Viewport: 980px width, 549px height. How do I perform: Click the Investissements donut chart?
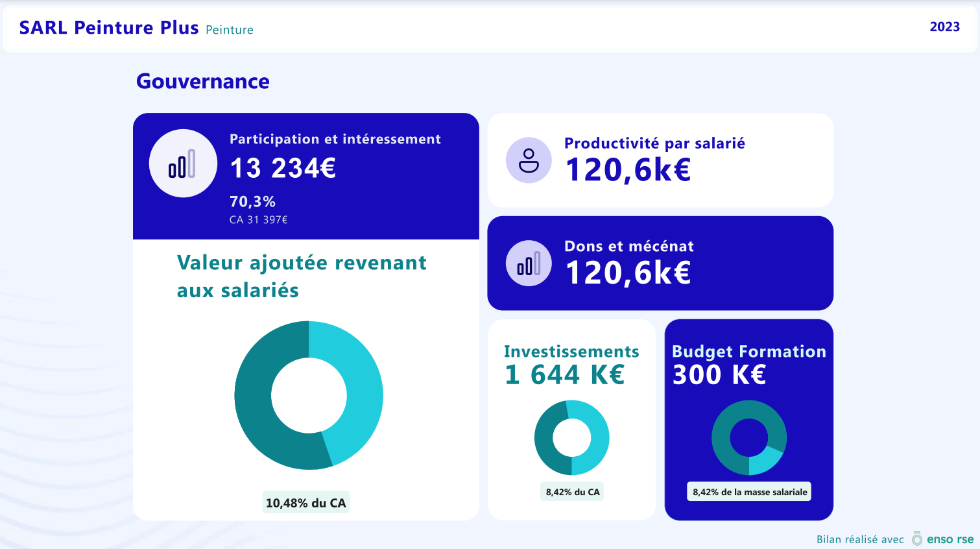572,437
